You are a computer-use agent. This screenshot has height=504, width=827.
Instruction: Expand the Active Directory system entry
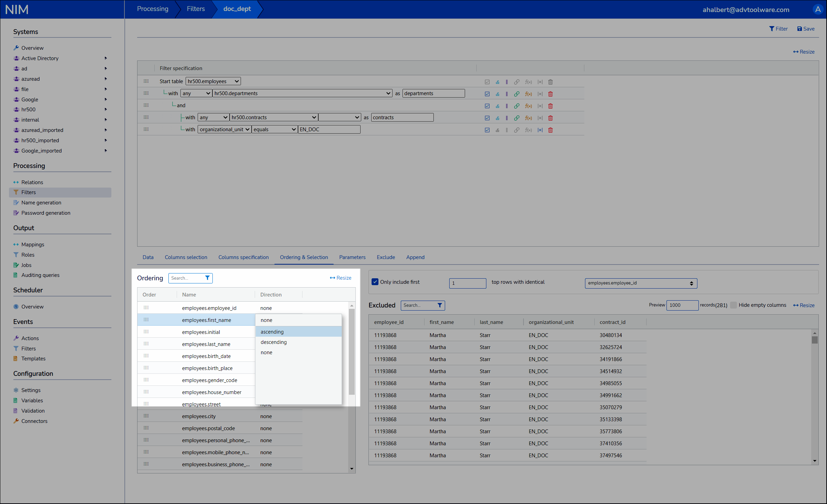[x=106, y=58]
